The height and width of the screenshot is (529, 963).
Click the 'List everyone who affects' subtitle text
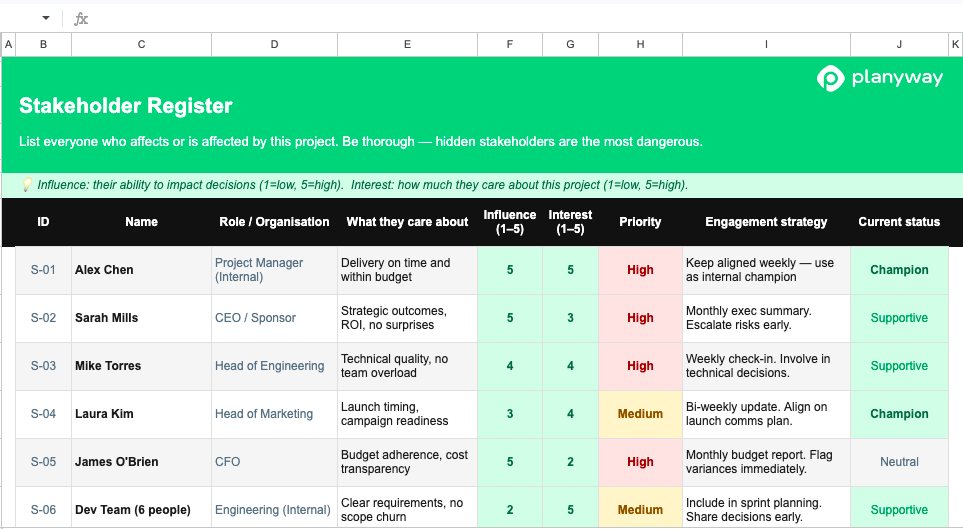coord(361,141)
